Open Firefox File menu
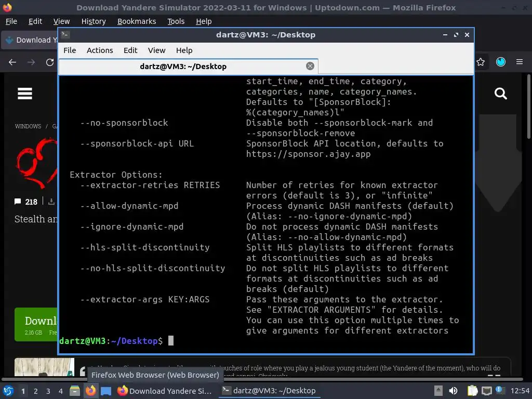 point(11,21)
